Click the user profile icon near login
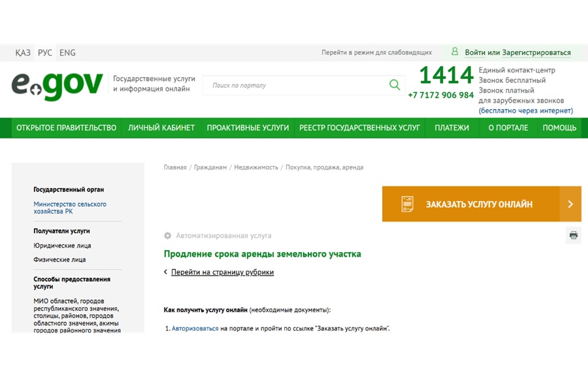 455,52
